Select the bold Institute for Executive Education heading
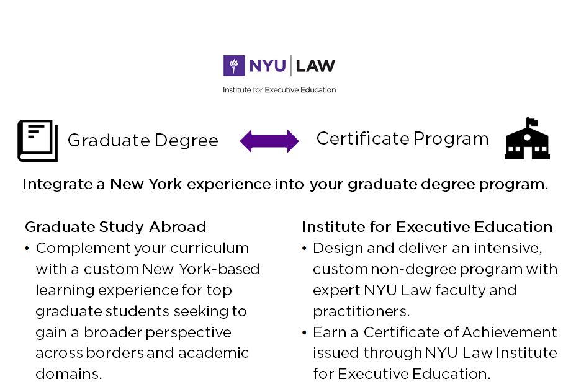The width and height of the screenshot is (576, 392). point(427,227)
